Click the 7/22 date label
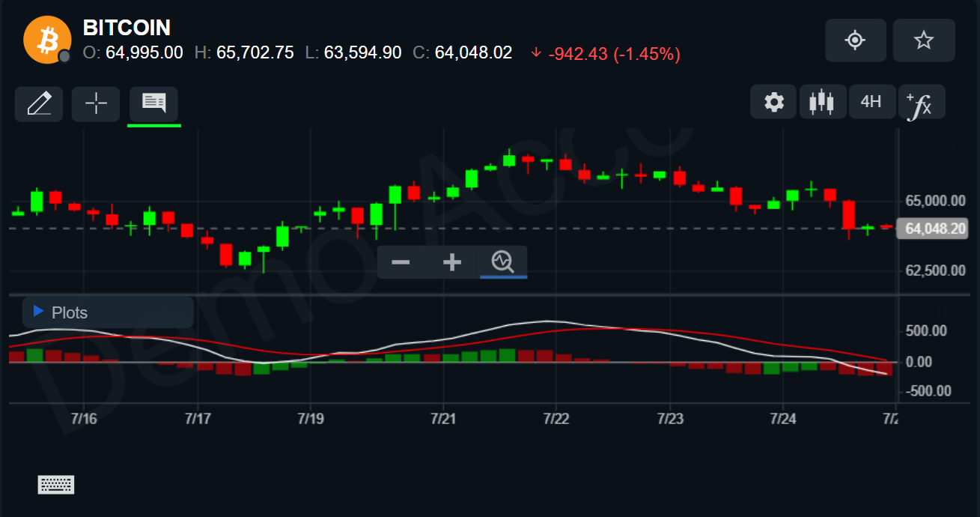 coord(556,418)
